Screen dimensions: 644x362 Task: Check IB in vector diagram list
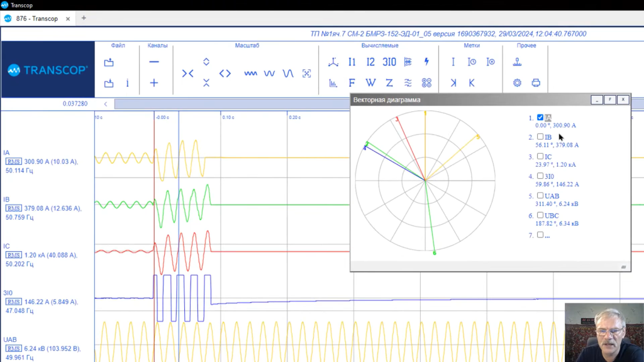(540, 137)
